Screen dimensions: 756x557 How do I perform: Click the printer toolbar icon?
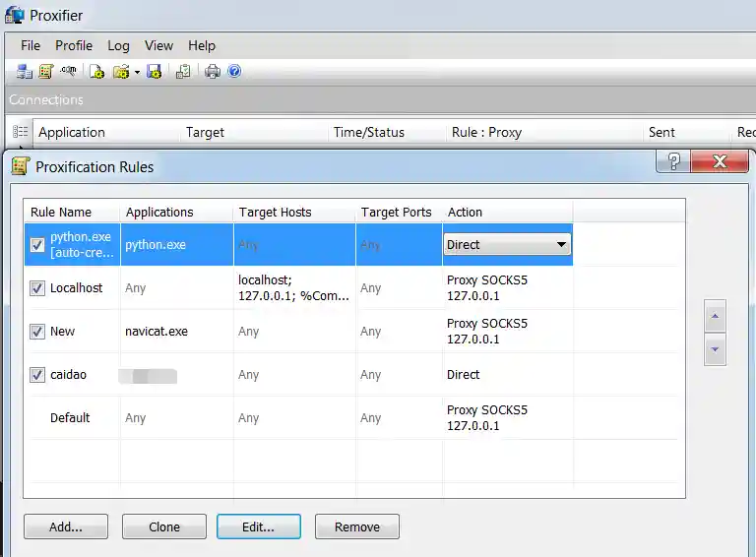212,71
